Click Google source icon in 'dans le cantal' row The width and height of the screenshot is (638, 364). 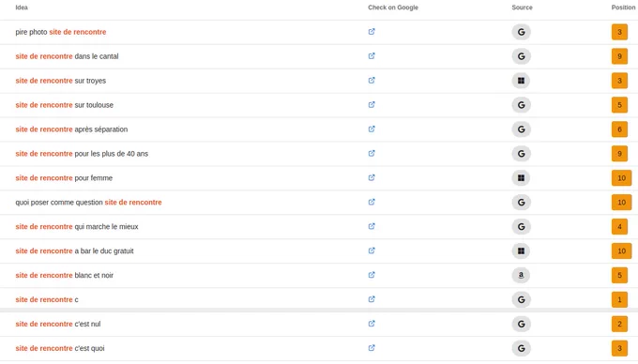click(x=522, y=56)
